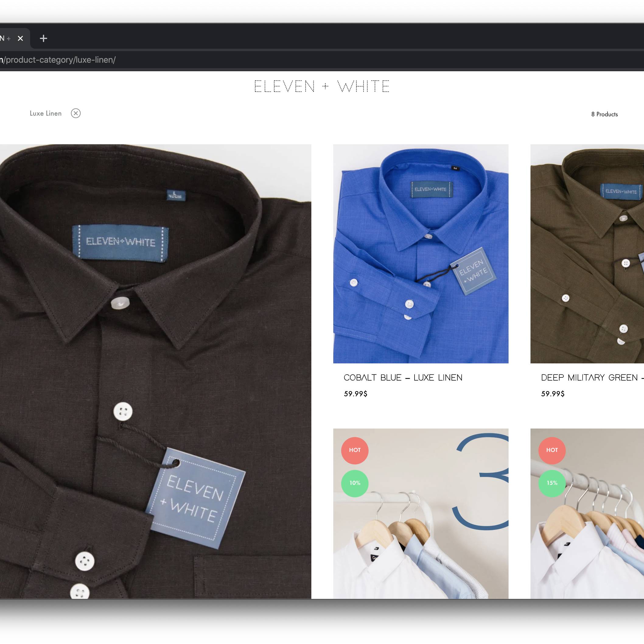Open the Deep Military Green product title
Screen dimensions: 644x644
point(589,378)
